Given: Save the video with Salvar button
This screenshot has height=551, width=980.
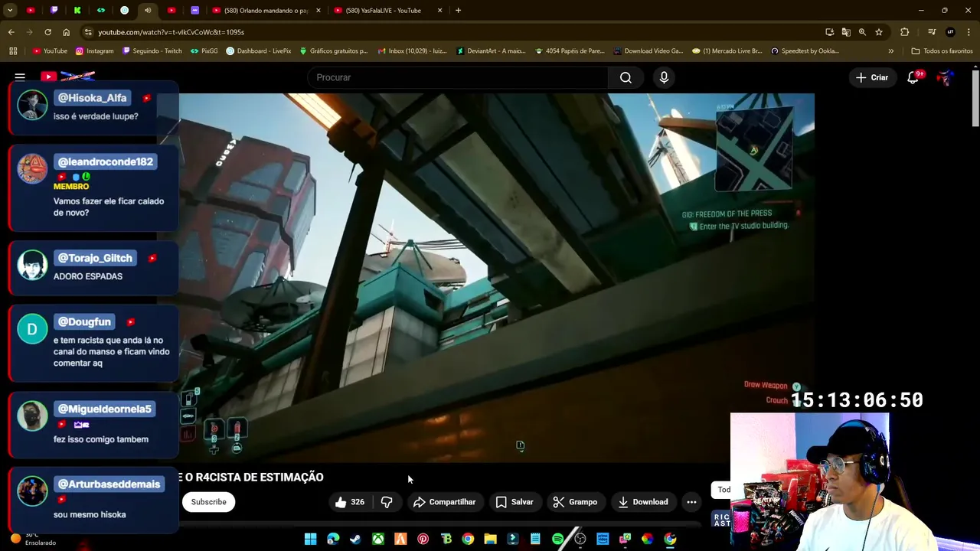Looking at the screenshot, I should click(514, 502).
